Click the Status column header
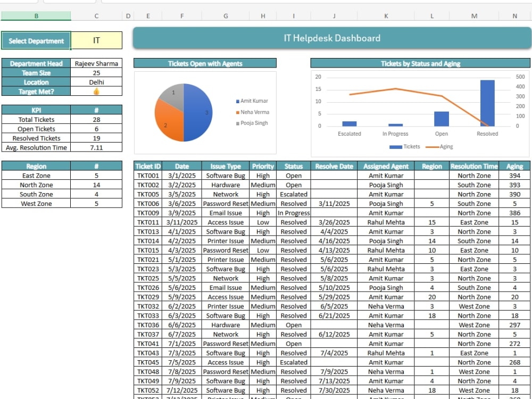The height and width of the screenshot is (399, 532). pos(294,166)
